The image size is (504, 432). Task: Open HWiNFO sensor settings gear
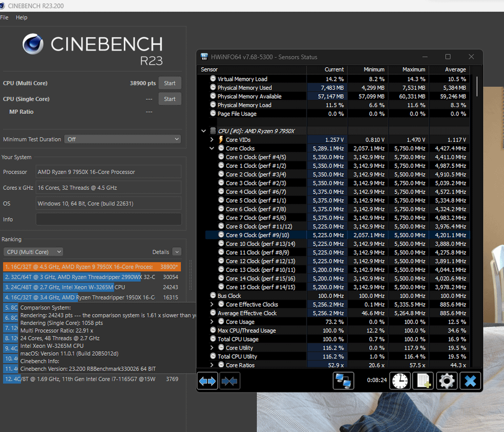click(x=447, y=381)
